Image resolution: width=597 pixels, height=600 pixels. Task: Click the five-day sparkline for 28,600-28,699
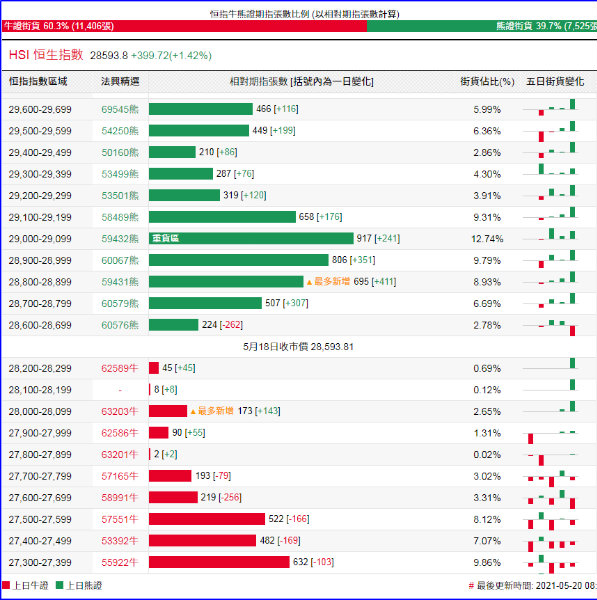coord(550,326)
